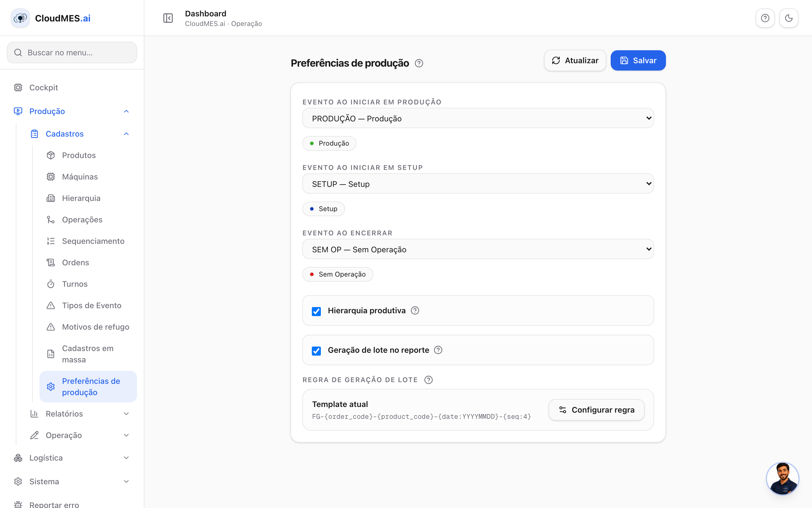Click the Máquinas chip icon
812x508 pixels.
click(x=51, y=177)
